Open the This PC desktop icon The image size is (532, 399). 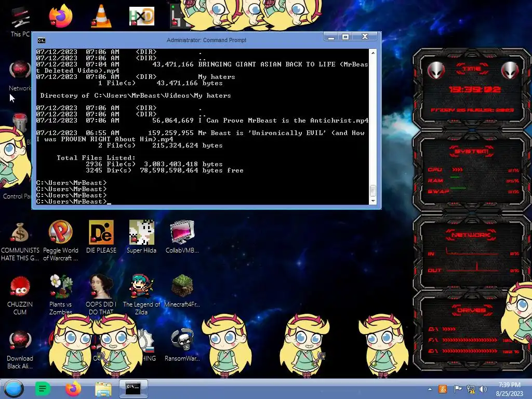click(x=20, y=21)
